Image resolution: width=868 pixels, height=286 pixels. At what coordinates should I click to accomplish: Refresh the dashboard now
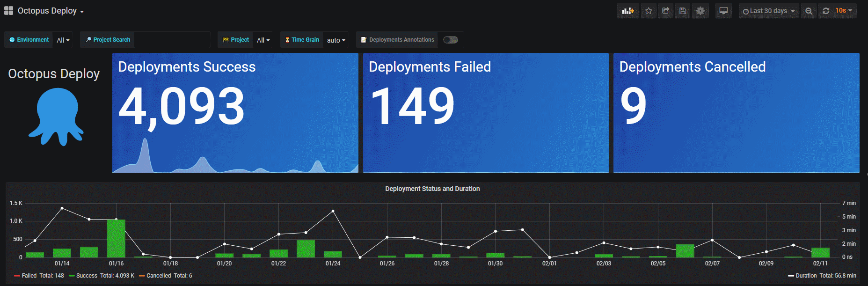click(x=826, y=11)
